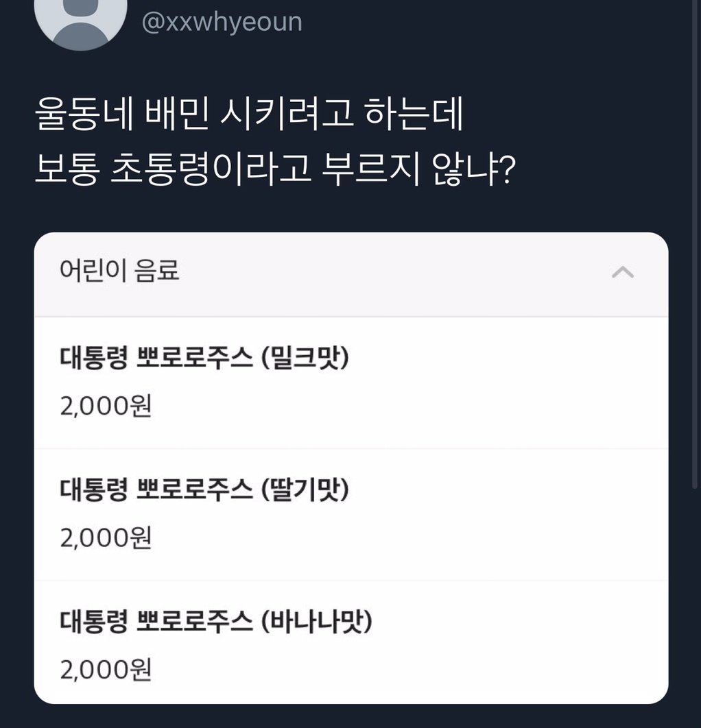Click the 2,000원 price under 바나나맛
This screenshot has height=728, width=701.
coord(106,670)
